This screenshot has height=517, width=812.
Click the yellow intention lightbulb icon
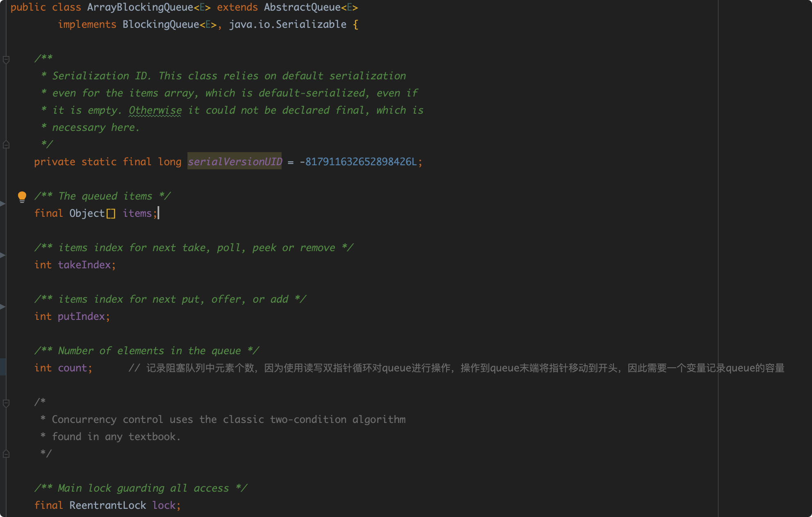pyautogui.click(x=22, y=197)
